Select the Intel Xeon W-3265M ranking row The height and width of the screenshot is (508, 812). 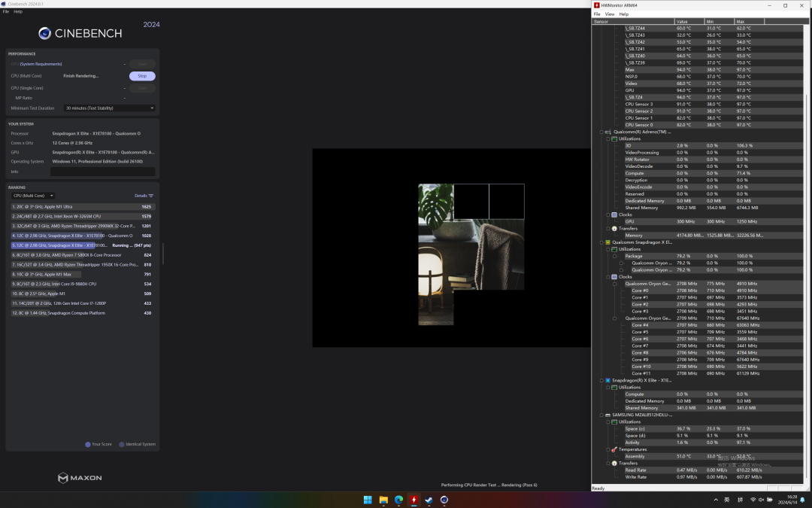click(83, 216)
